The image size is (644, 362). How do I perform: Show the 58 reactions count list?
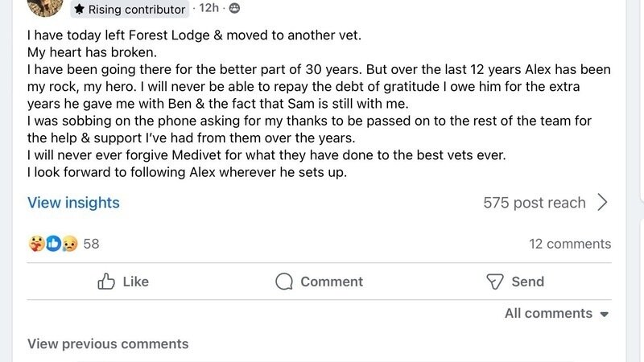point(91,244)
